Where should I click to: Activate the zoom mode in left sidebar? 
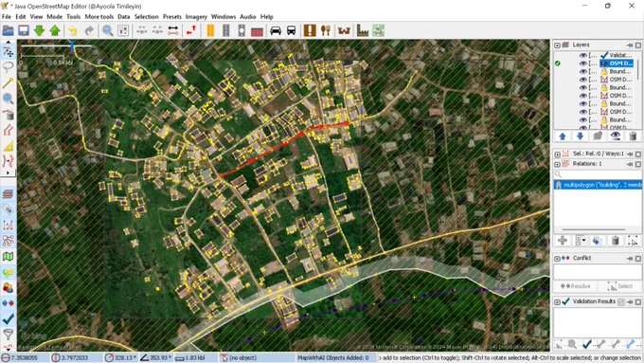pos(8,99)
